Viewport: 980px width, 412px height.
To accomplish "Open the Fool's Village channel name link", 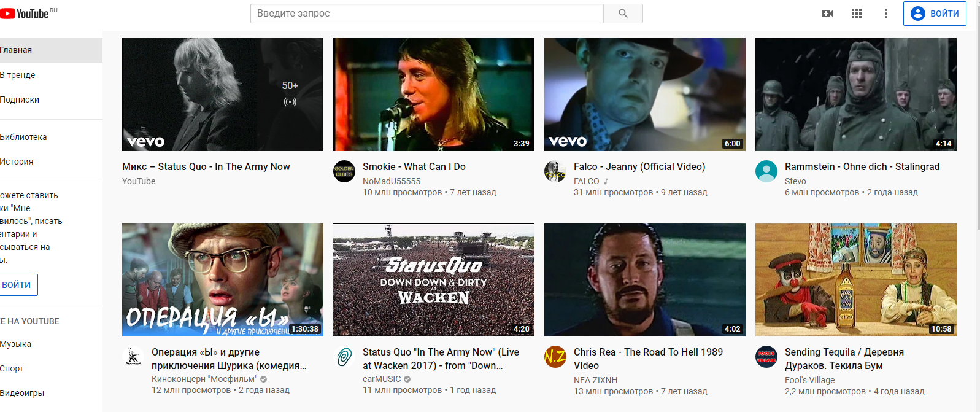I will (x=810, y=380).
